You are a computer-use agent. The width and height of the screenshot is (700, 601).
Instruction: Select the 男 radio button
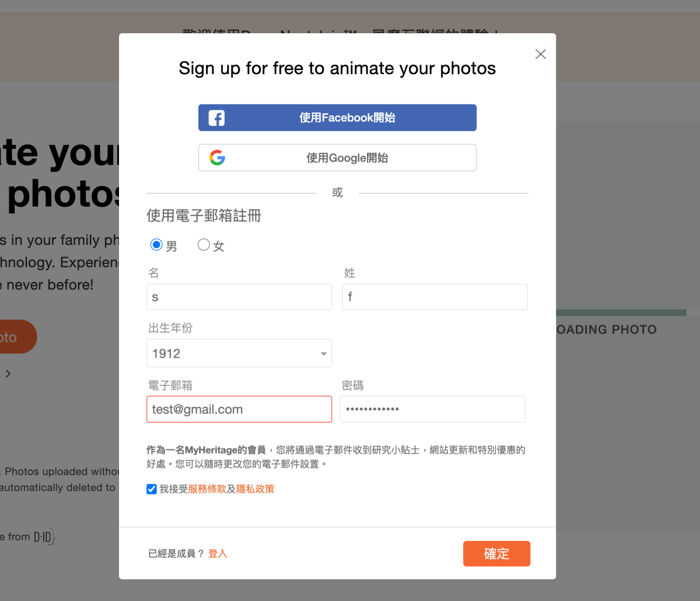pyautogui.click(x=156, y=245)
